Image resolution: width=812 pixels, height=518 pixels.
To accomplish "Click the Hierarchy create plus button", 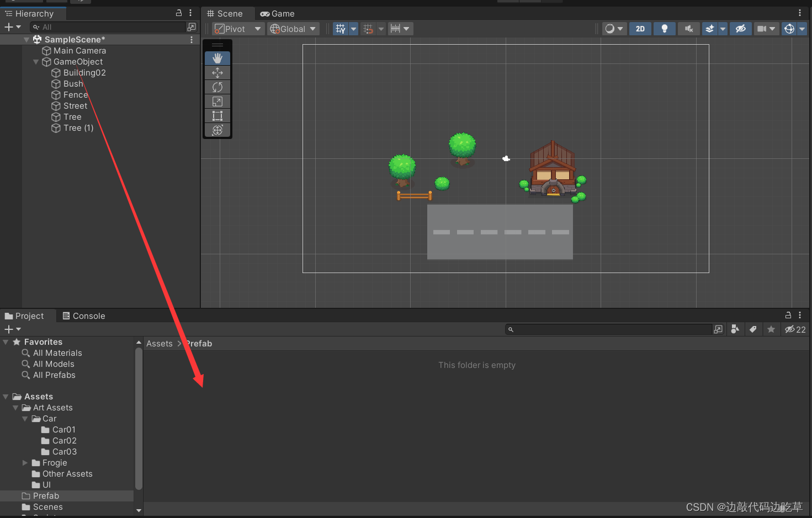I will point(12,27).
